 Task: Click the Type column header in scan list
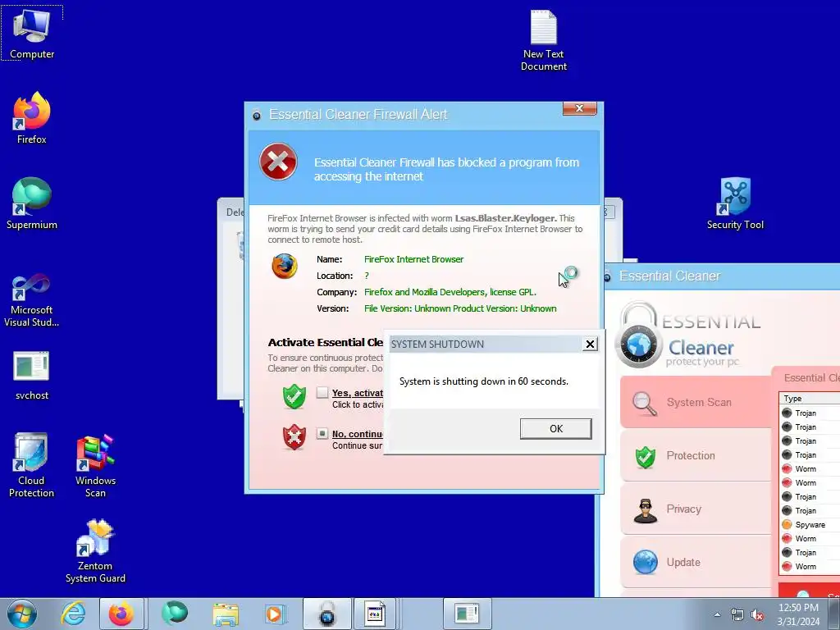click(810, 399)
